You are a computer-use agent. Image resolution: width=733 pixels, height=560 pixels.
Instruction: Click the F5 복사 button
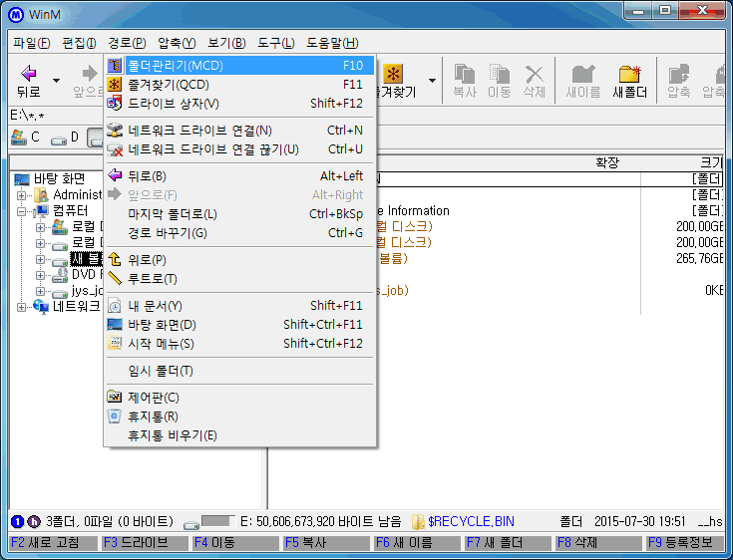pos(325,543)
